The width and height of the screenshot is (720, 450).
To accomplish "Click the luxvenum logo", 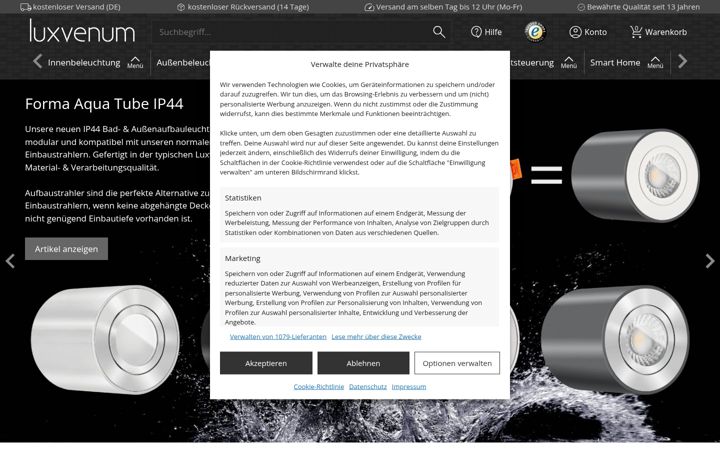I will (x=82, y=31).
